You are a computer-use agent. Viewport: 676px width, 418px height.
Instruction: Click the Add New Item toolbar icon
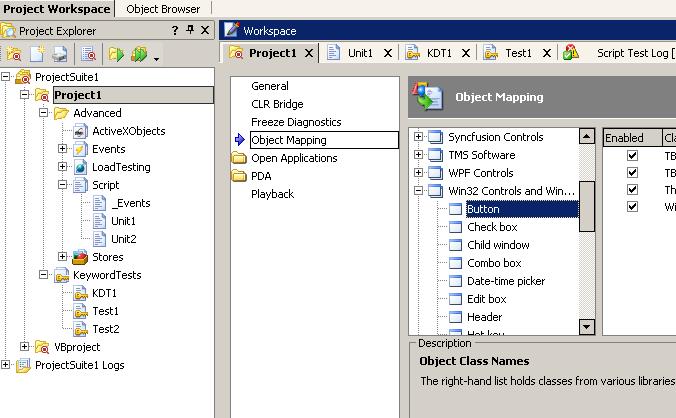pyautogui.click(x=38, y=54)
